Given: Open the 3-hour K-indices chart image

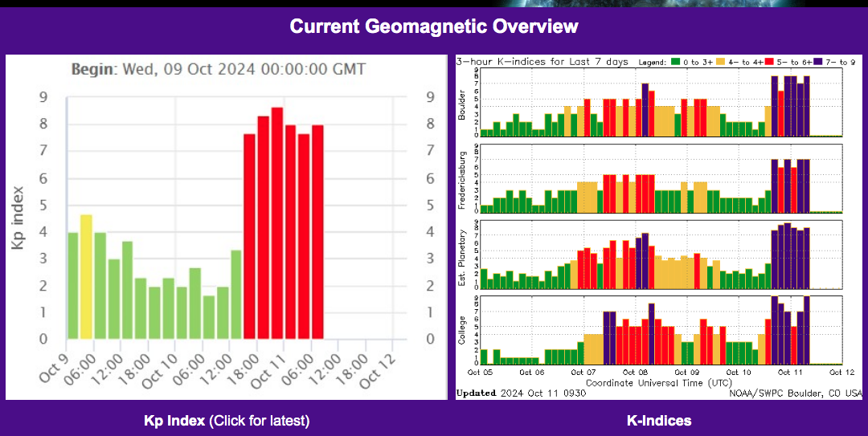Looking at the screenshot, I should [659, 227].
